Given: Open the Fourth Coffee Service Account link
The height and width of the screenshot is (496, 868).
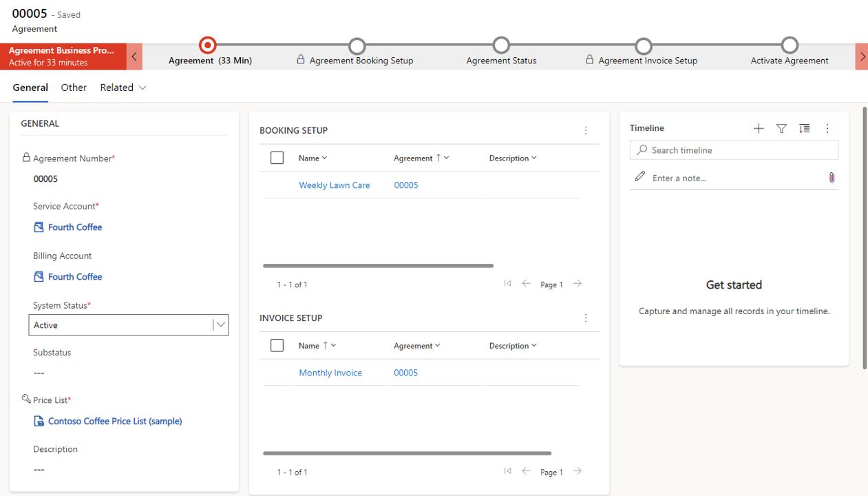Looking at the screenshot, I should (75, 227).
